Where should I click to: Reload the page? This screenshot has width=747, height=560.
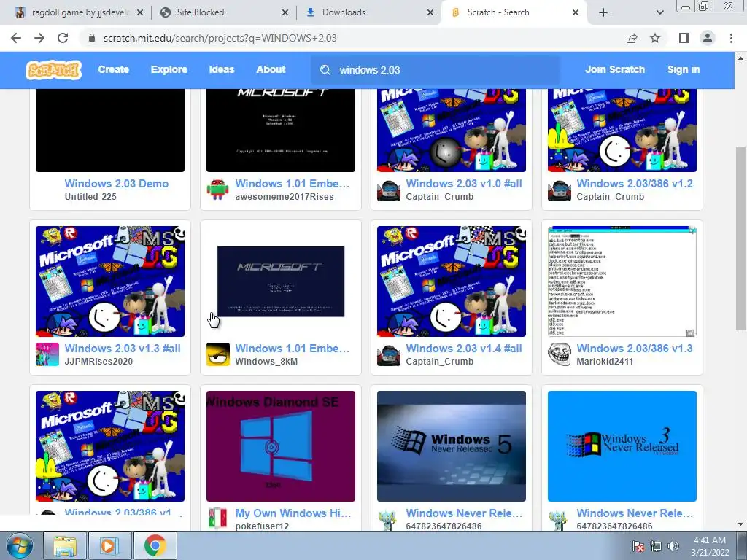click(63, 38)
